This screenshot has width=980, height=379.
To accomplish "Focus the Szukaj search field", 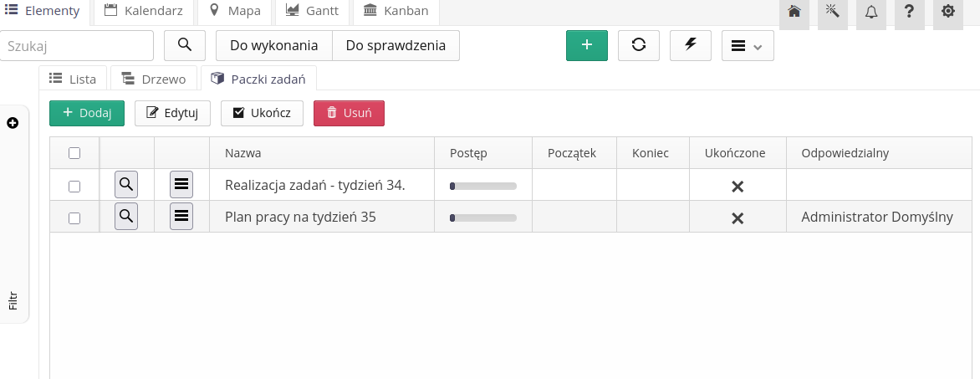I will (x=77, y=46).
